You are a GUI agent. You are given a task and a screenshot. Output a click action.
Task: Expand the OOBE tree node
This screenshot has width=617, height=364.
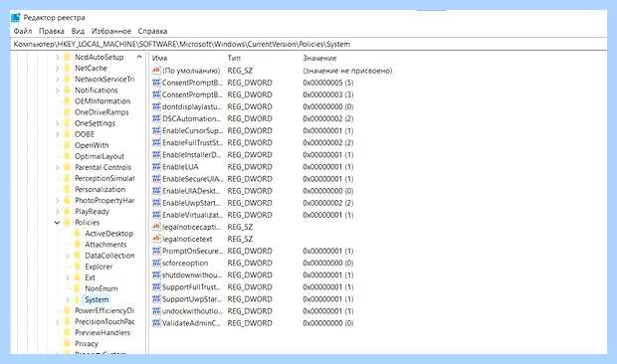pyautogui.click(x=57, y=134)
